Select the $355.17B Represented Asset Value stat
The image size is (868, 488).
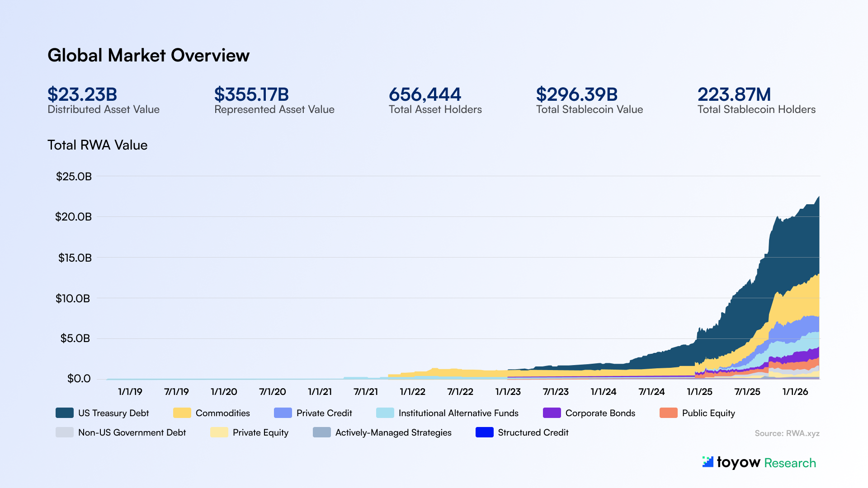251,94
